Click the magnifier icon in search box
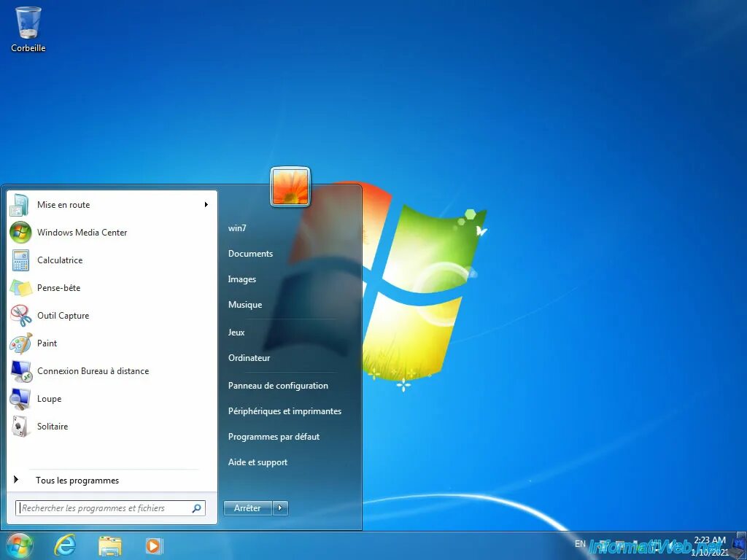 point(196,508)
